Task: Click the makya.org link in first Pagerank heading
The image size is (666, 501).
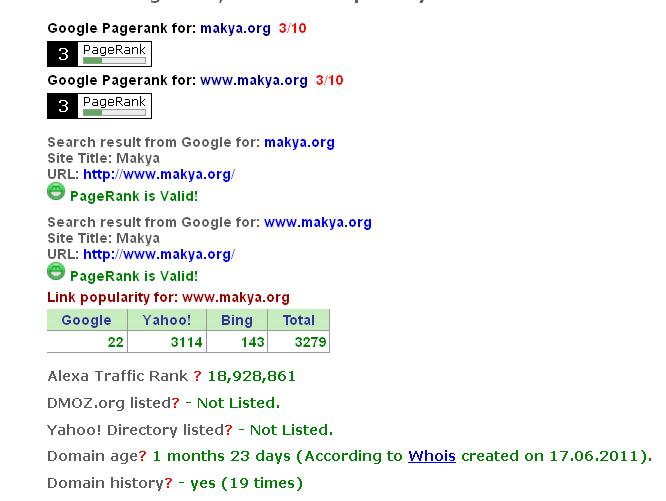Action: (235, 29)
